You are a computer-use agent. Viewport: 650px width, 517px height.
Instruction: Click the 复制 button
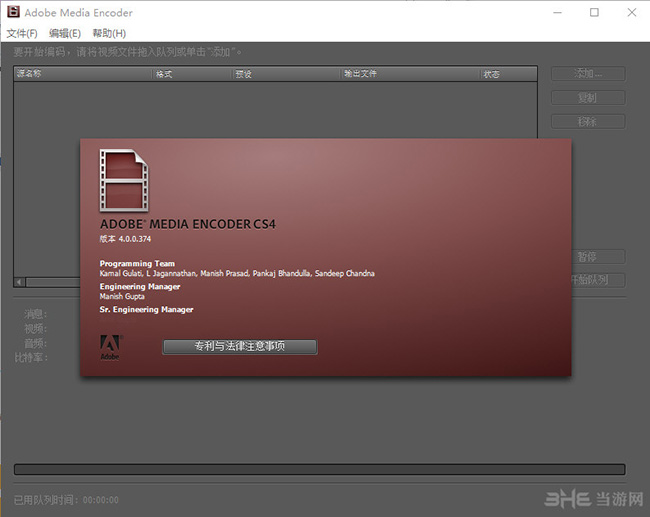pos(588,98)
